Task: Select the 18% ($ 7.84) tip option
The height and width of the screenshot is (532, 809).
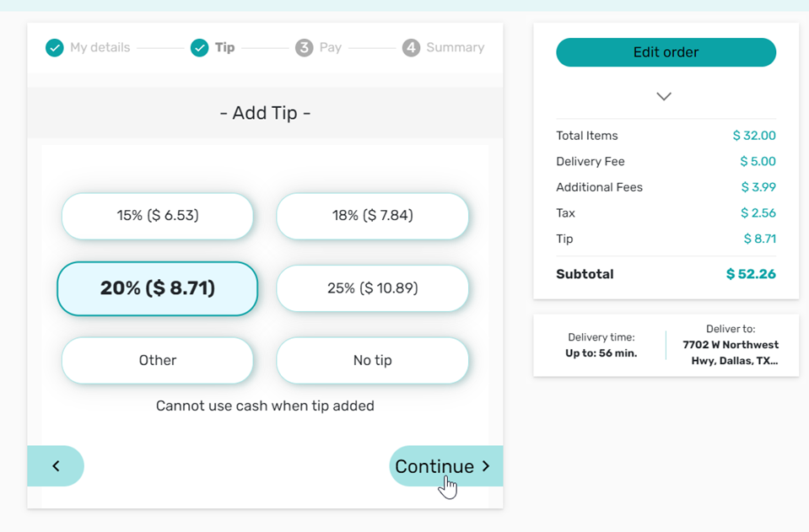Action: pyautogui.click(x=373, y=216)
